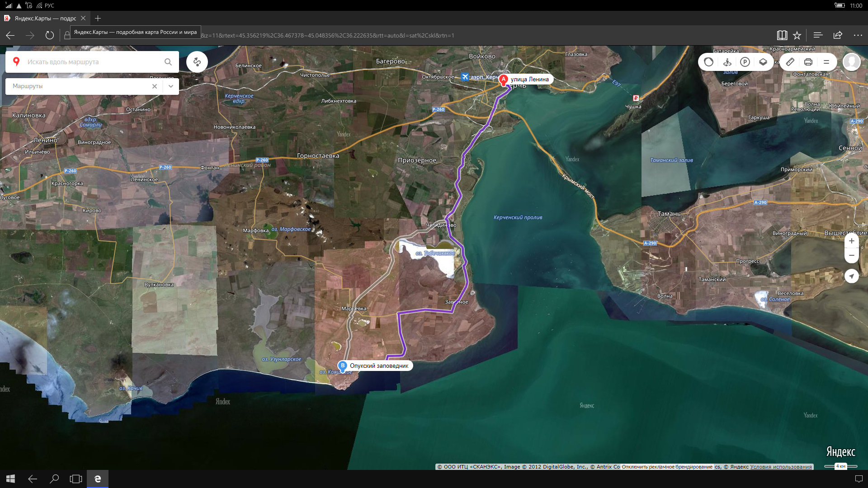The width and height of the screenshot is (868, 488).
Task: Click the Калиновка label
Action: point(28,115)
